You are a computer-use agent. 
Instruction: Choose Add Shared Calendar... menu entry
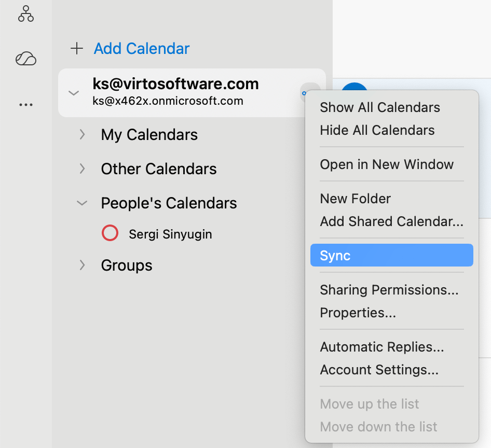[x=392, y=221]
